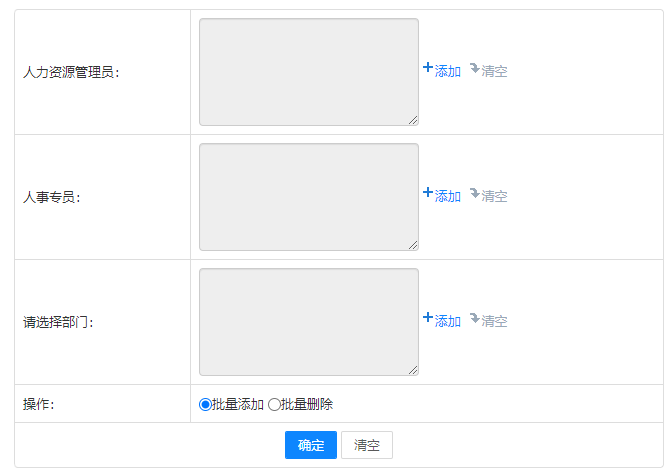Image resolution: width=670 pixels, height=475 pixels.
Task: Click the clear arrow icon for 请选择部门
Action: (x=474, y=319)
